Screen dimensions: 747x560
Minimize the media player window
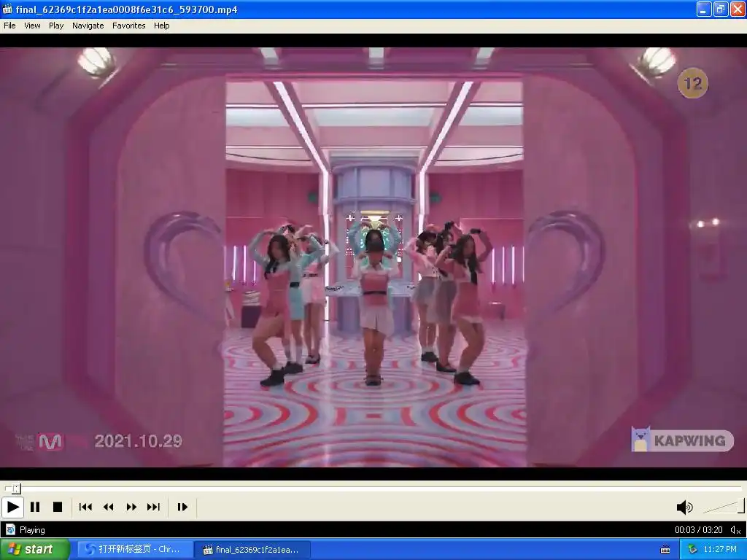(704, 9)
